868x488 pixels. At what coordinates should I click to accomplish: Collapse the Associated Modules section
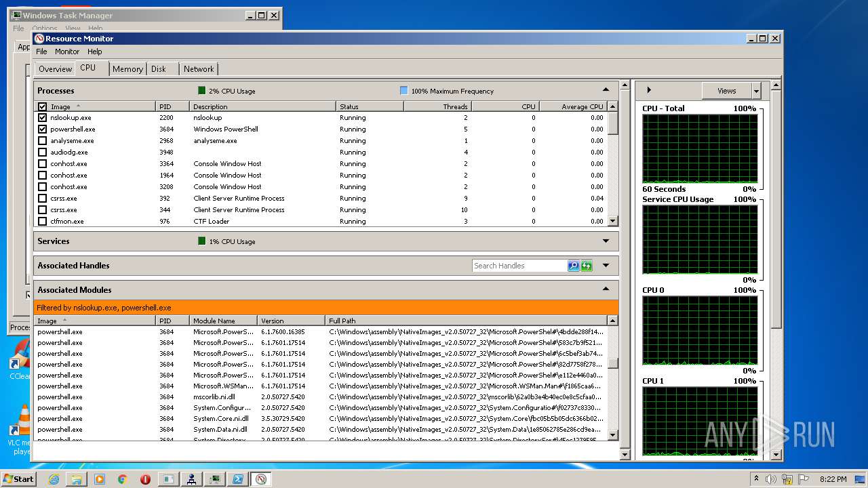[606, 289]
